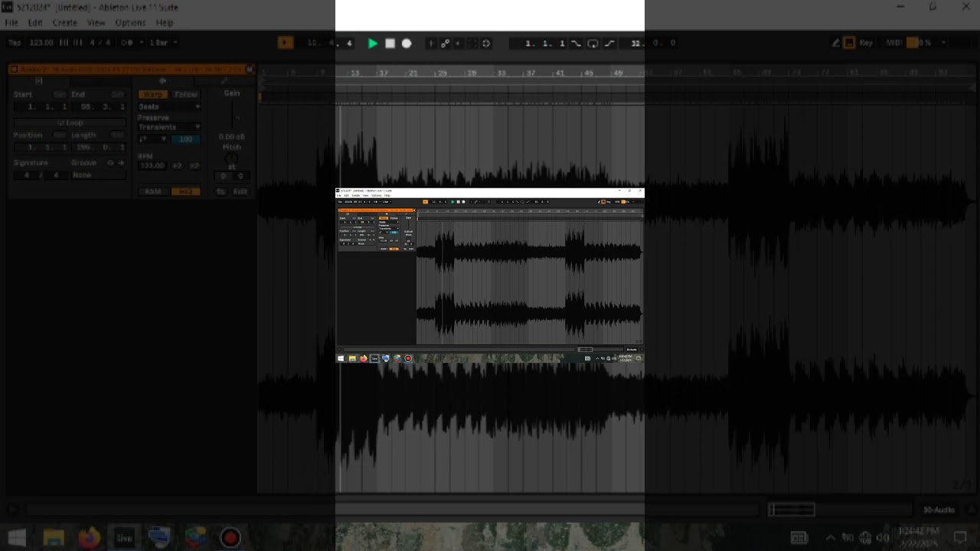Screen dimensions: 980x551
Task: Click the clip Edit button
Action: click(240, 191)
